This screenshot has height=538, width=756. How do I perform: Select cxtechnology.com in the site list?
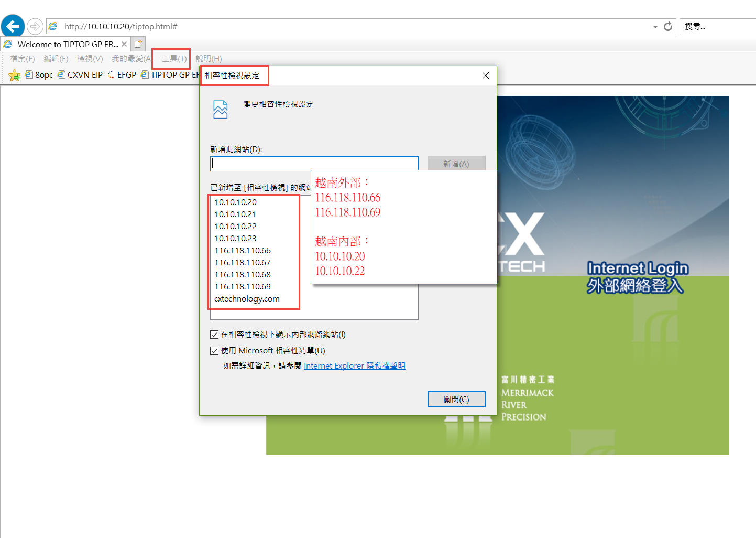247,299
